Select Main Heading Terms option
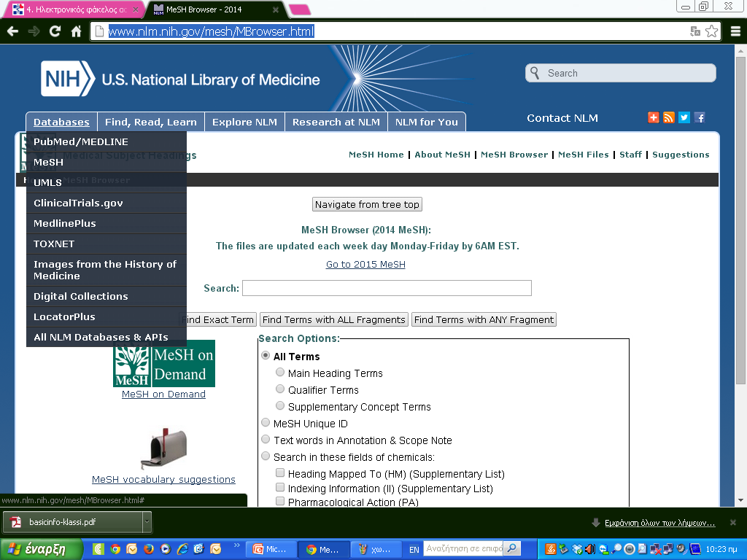Screen dimensions: 747x560 click(x=280, y=373)
